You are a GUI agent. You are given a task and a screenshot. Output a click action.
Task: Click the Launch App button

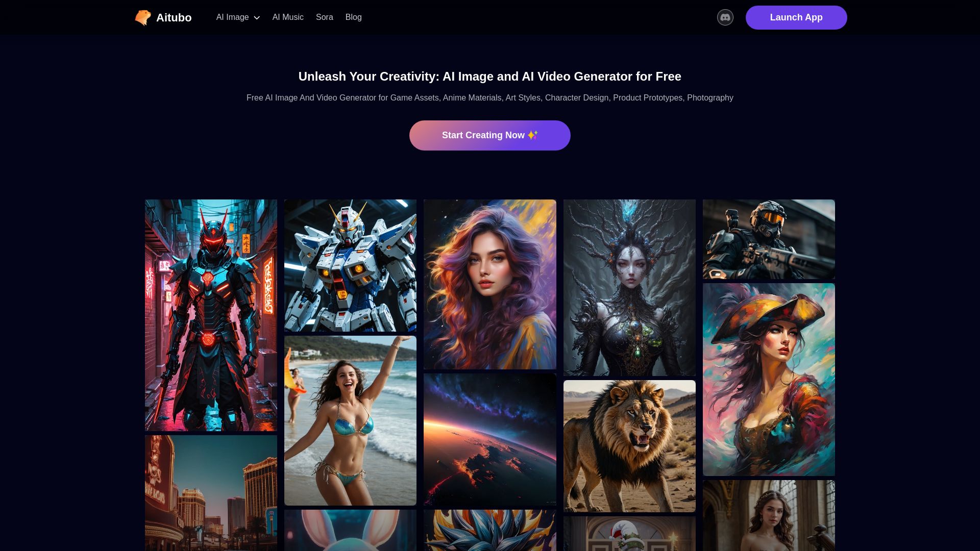pyautogui.click(x=796, y=17)
